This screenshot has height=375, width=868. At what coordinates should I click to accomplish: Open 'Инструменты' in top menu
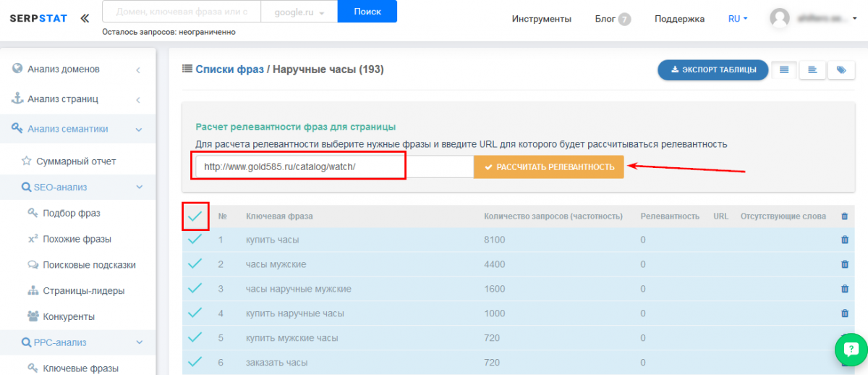[x=541, y=19]
